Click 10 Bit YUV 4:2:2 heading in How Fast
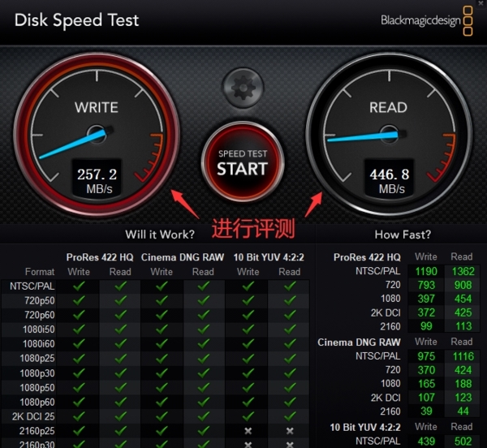 pyautogui.click(x=365, y=427)
